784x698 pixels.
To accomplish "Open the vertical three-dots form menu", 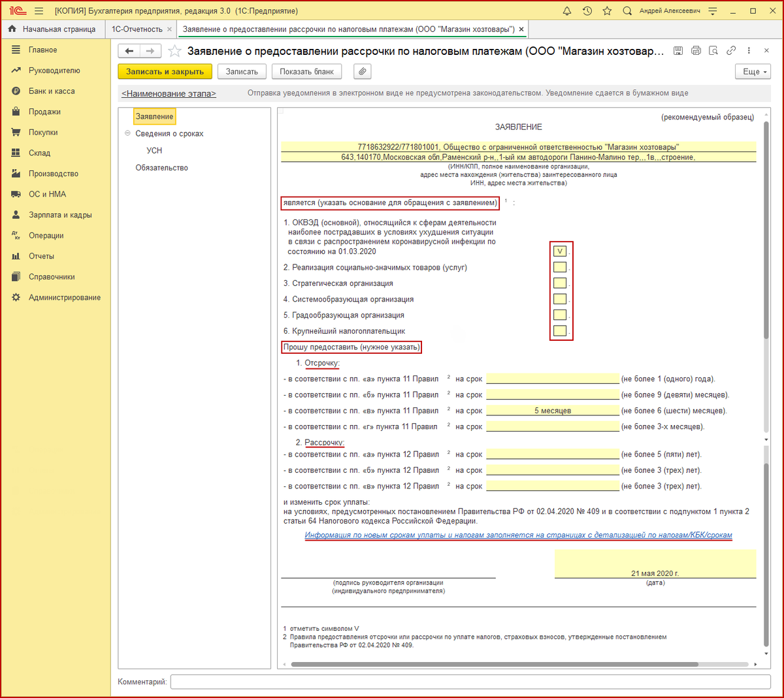I will point(749,51).
